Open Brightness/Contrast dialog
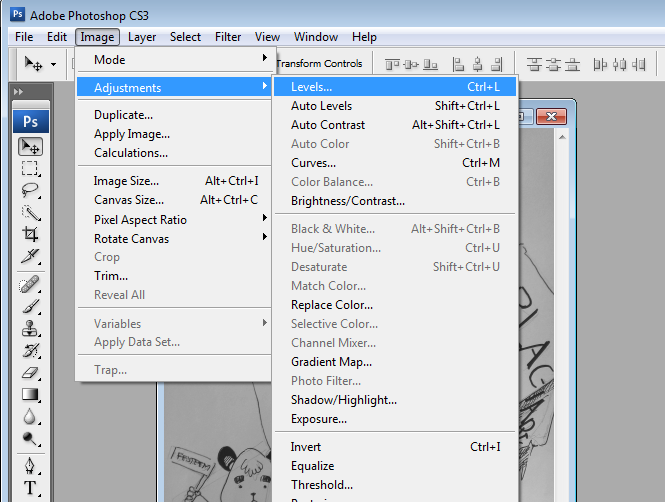This screenshot has height=502, width=665. [395, 201]
